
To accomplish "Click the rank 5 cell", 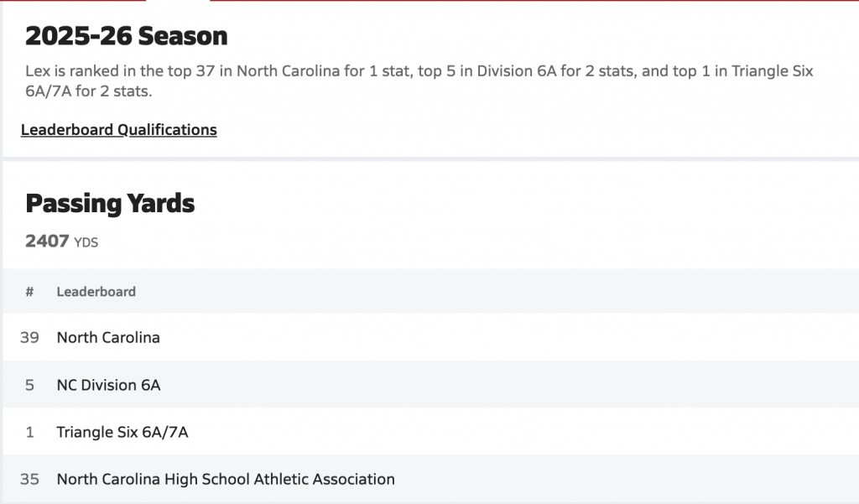I will [29, 385].
